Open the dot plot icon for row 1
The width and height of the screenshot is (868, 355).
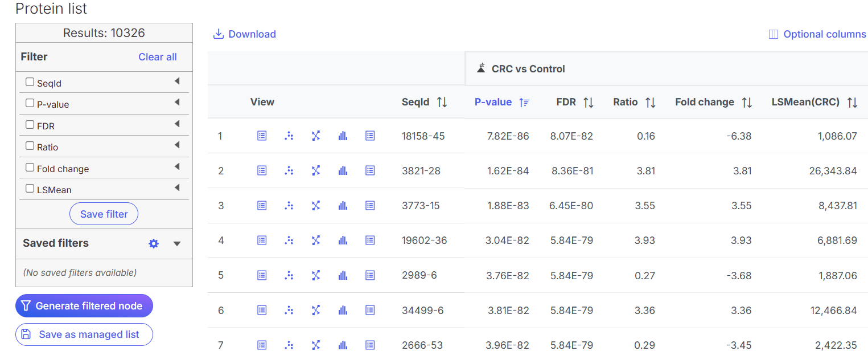point(289,136)
